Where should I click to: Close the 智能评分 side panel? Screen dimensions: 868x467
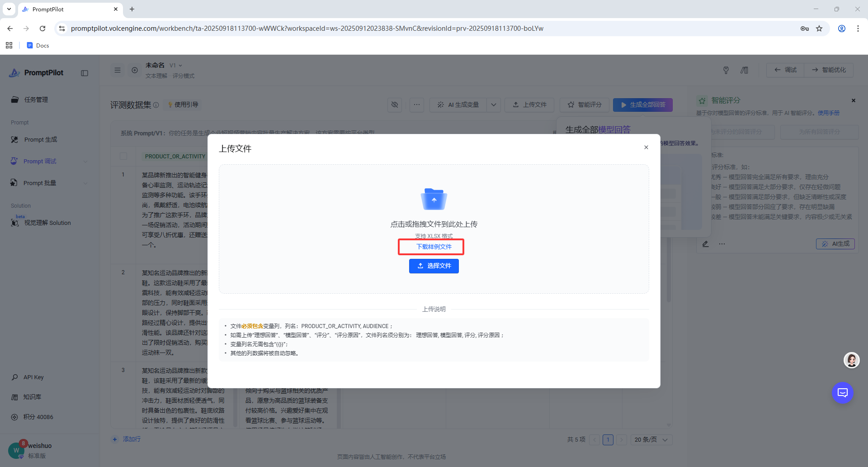click(x=854, y=100)
